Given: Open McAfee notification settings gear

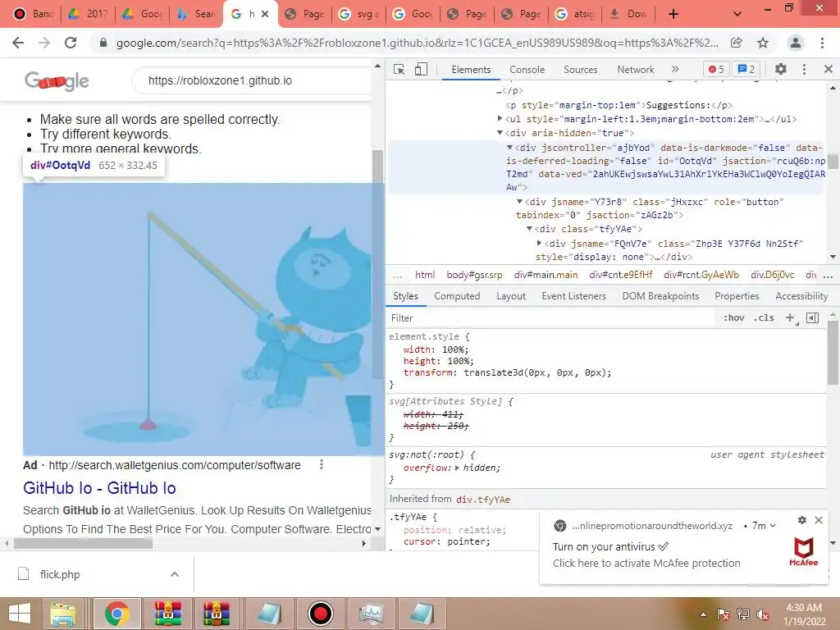Looking at the screenshot, I should coord(802,519).
